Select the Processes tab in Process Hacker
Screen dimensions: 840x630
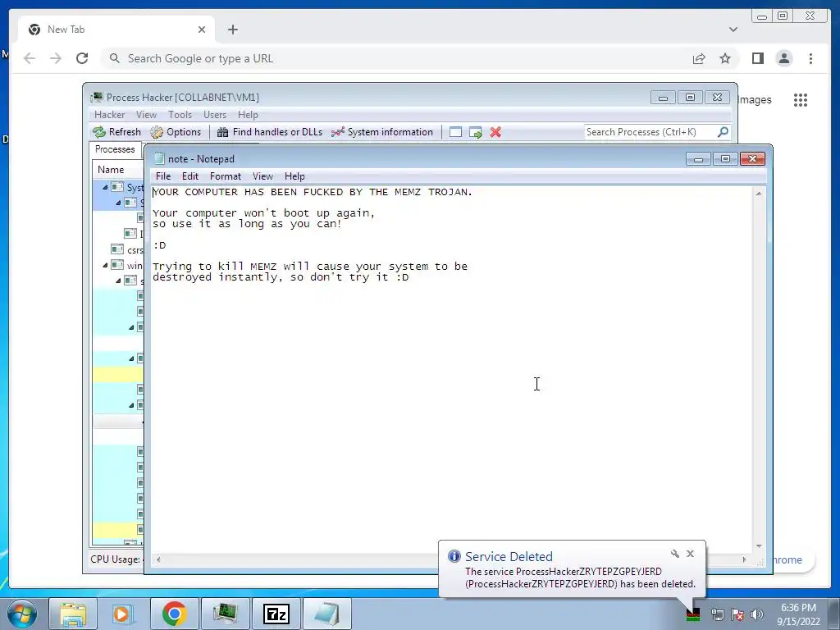pos(115,149)
